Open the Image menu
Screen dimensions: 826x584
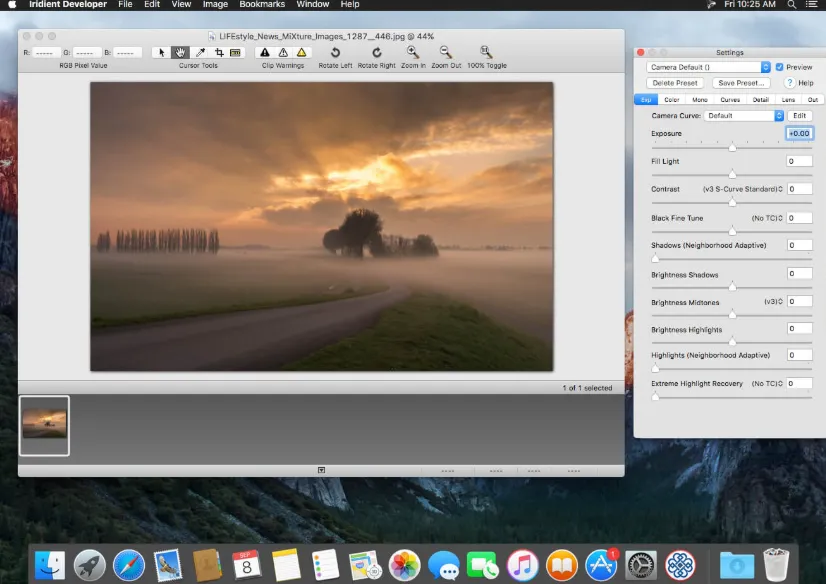click(215, 4)
